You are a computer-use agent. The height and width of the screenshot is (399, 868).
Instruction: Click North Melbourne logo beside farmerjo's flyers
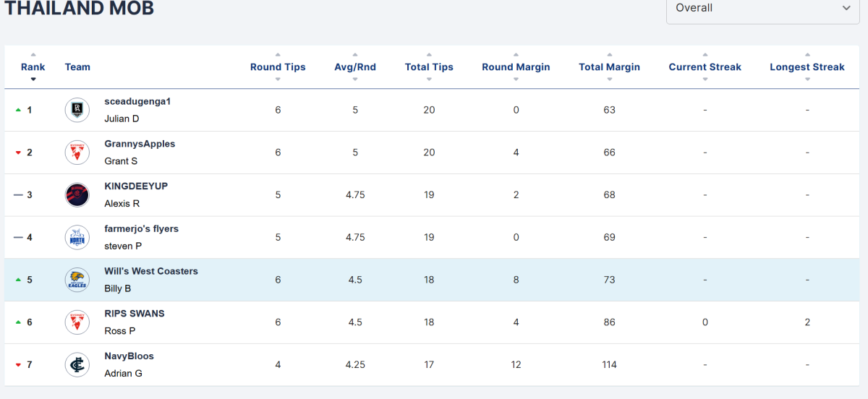tap(77, 237)
